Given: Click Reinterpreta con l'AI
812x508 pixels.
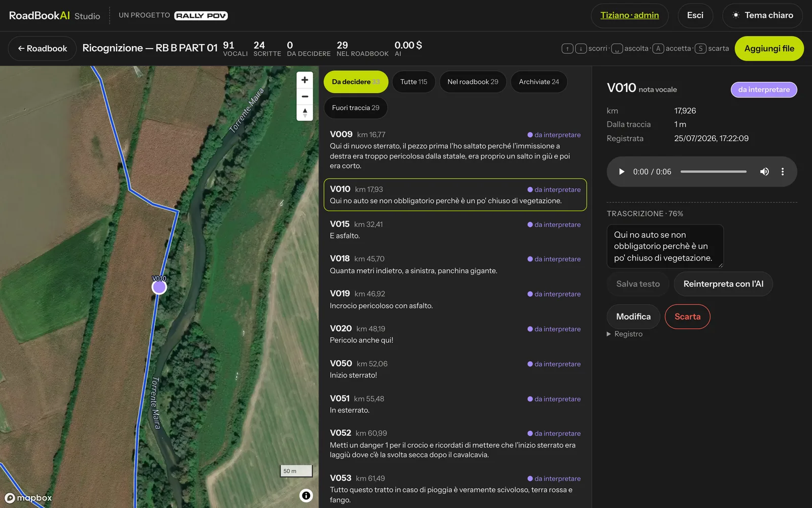Looking at the screenshot, I should 723,284.
